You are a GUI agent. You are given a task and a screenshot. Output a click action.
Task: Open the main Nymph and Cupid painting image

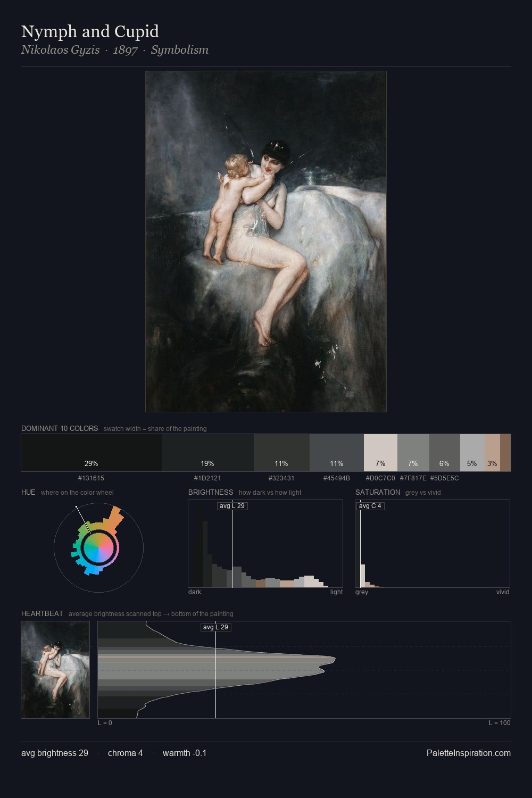point(266,242)
